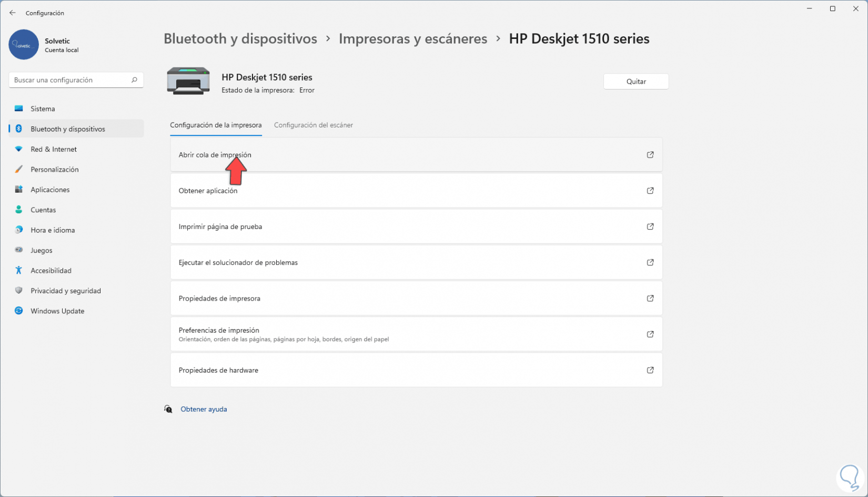
Task: Click the Solvetic account avatar
Action: click(x=24, y=45)
